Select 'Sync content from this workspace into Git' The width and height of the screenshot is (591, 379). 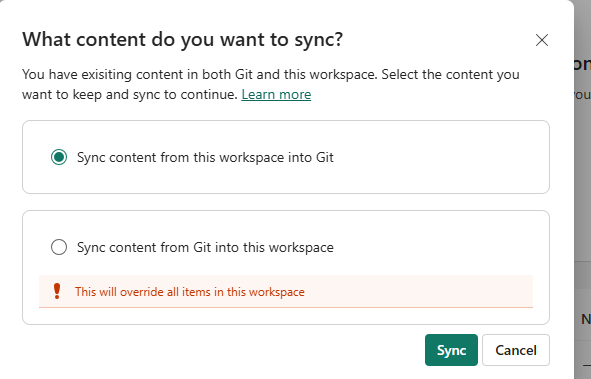[x=59, y=157]
